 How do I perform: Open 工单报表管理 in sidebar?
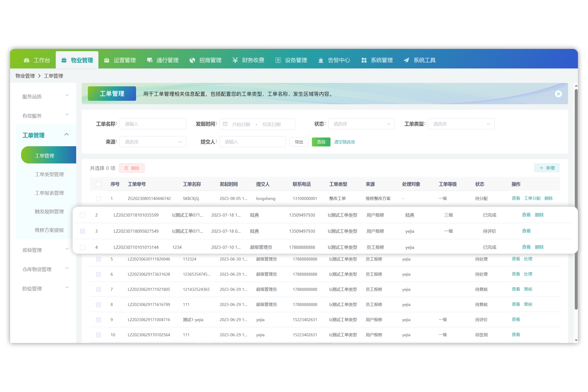coord(49,193)
